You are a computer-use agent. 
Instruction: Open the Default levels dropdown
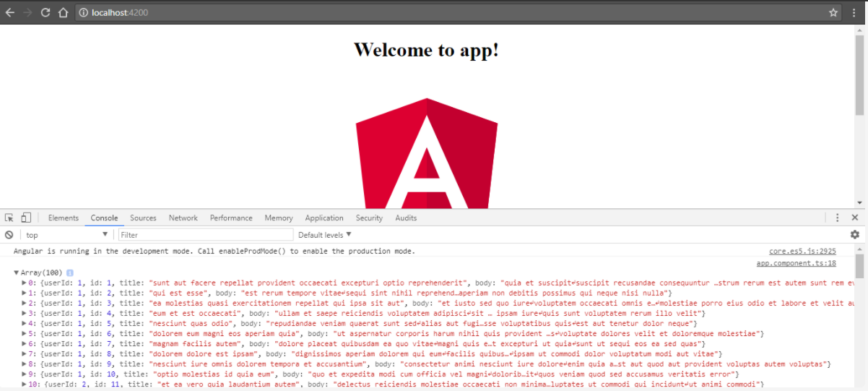tap(324, 235)
